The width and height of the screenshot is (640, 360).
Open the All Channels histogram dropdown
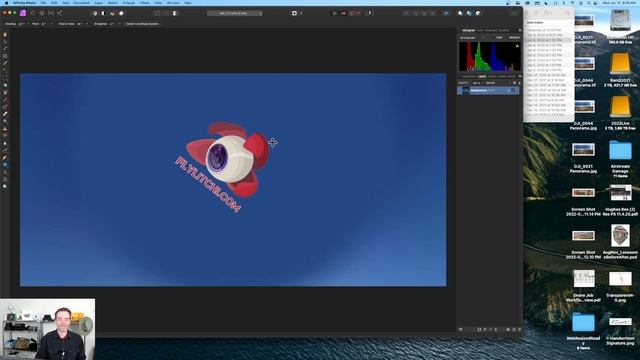click(472, 38)
